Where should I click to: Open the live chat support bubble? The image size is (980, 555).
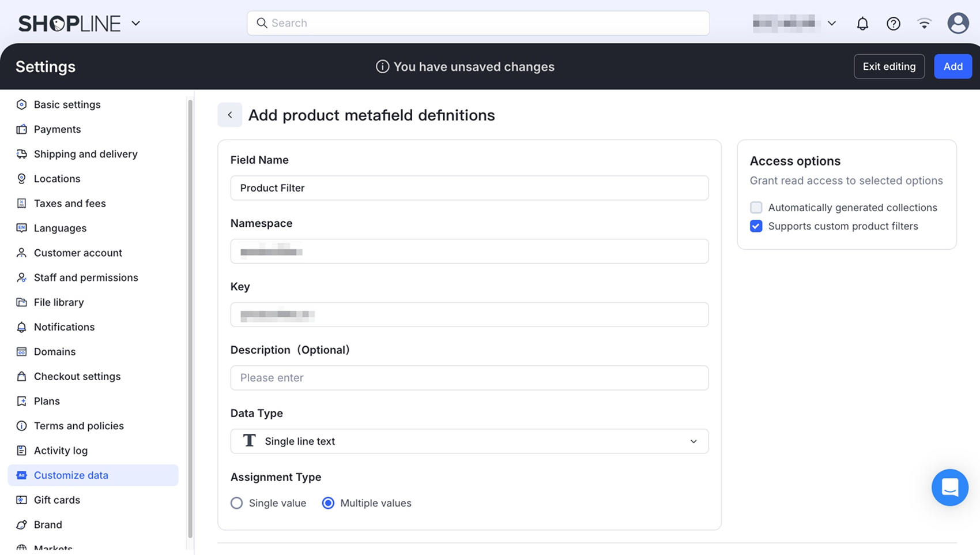[949, 487]
